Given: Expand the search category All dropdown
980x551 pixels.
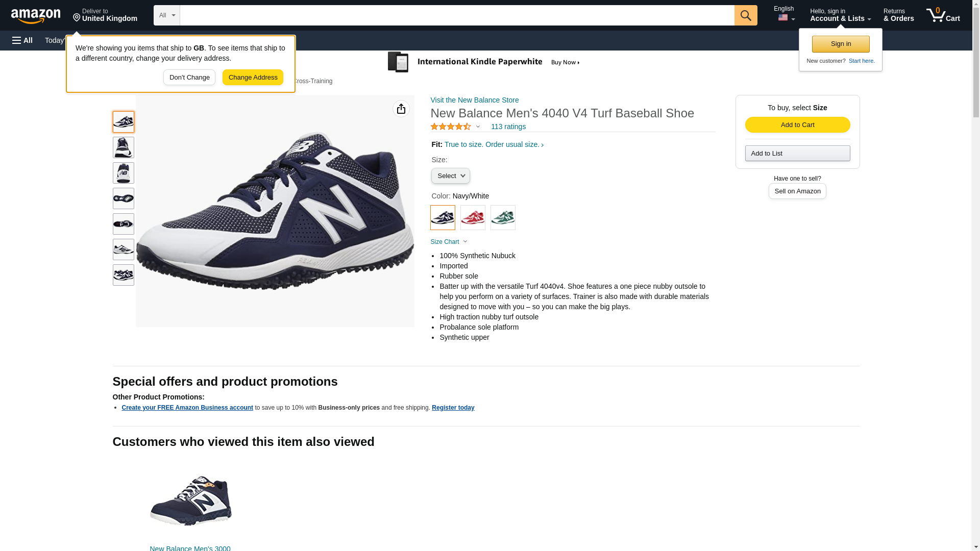Looking at the screenshot, I should [166, 15].
